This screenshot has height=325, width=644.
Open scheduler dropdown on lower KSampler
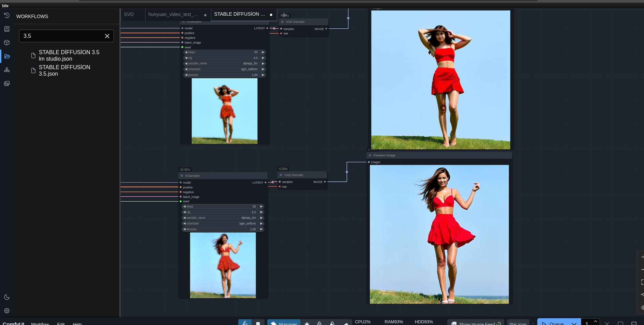tap(223, 223)
